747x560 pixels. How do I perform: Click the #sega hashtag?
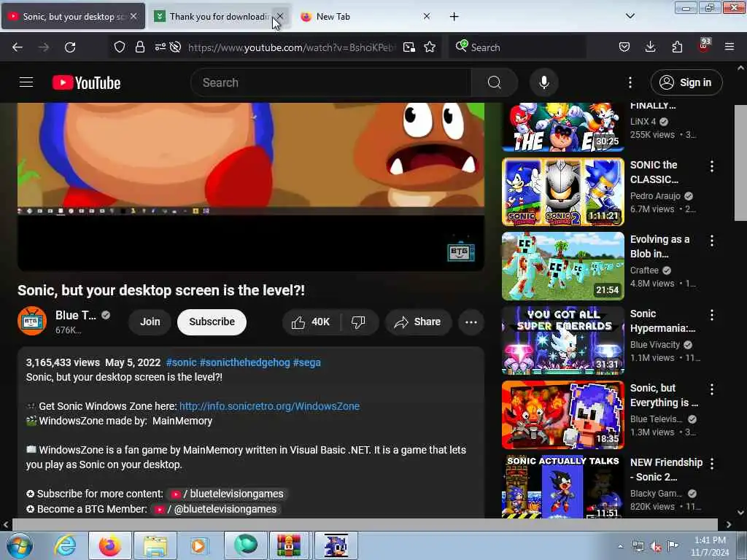(x=307, y=362)
